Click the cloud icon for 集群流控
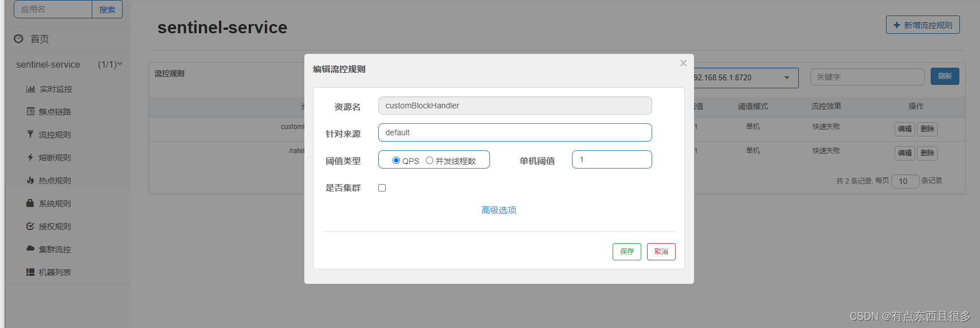This screenshot has width=980, height=328. (30, 249)
